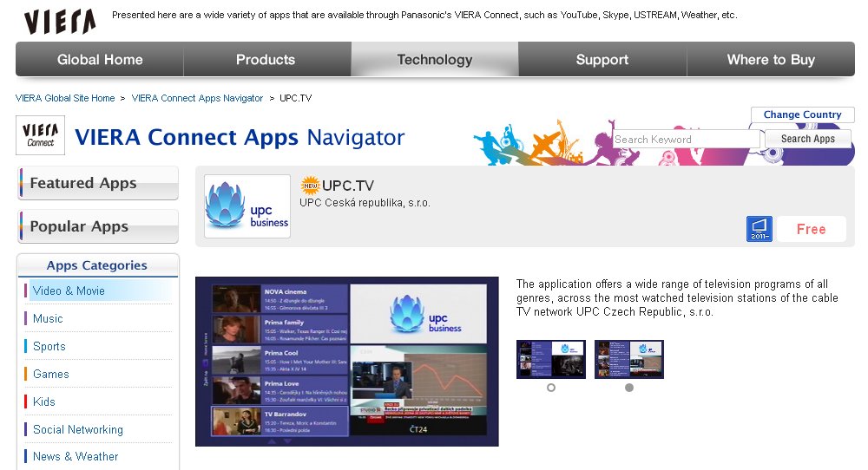Select the Video & Movie category
Screen dimensions: 868x470
98,290
